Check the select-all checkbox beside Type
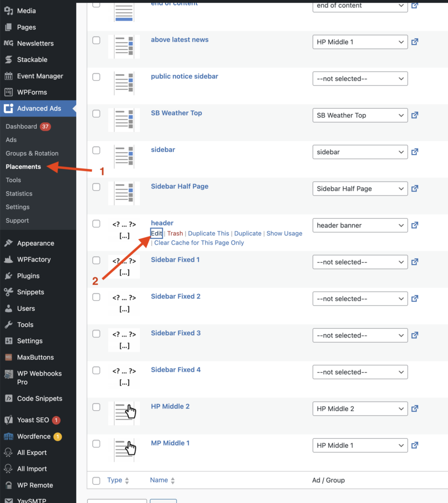Image resolution: width=448 pixels, height=503 pixels. tap(96, 480)
